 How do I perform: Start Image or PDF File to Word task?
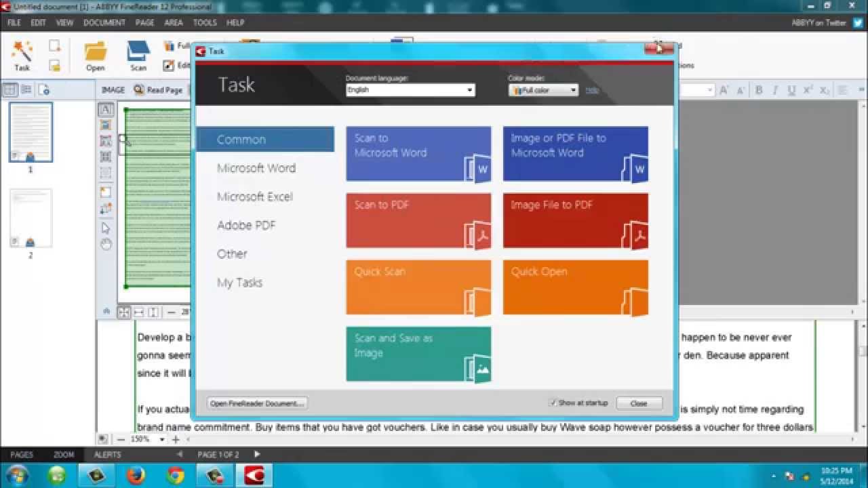576,154
